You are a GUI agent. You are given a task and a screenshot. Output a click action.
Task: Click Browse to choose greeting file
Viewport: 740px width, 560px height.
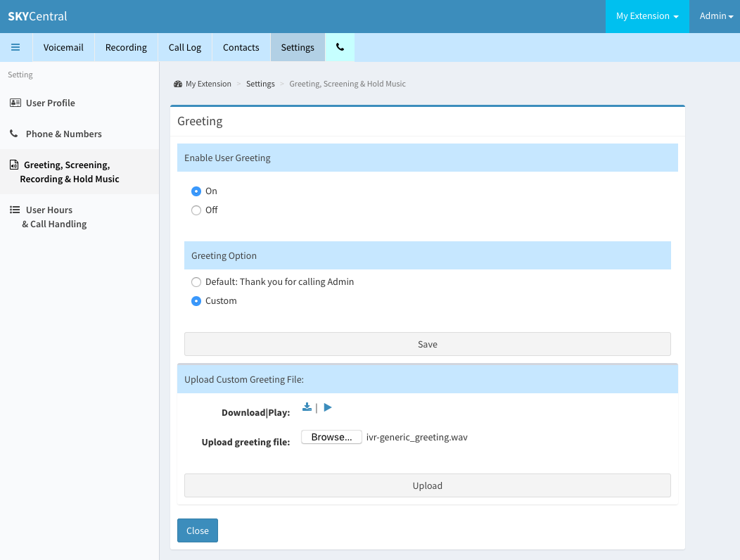click(x=331, y=437)
